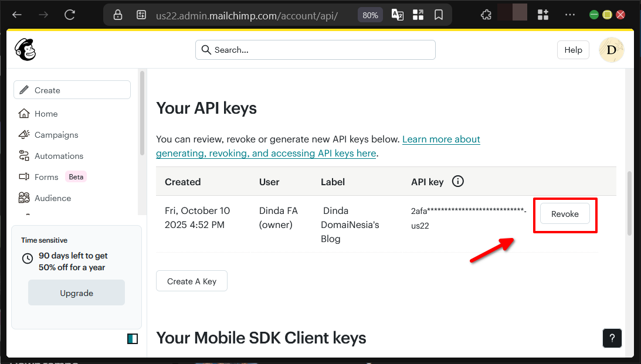Open Audience using its sidebar icon

coord(23,198)
